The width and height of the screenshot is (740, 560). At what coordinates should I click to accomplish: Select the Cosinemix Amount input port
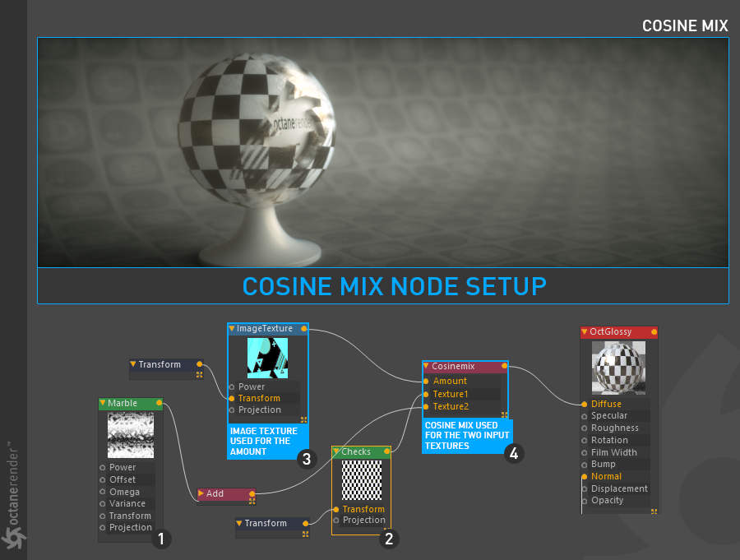pyautogui.click(x=426, y=381)
